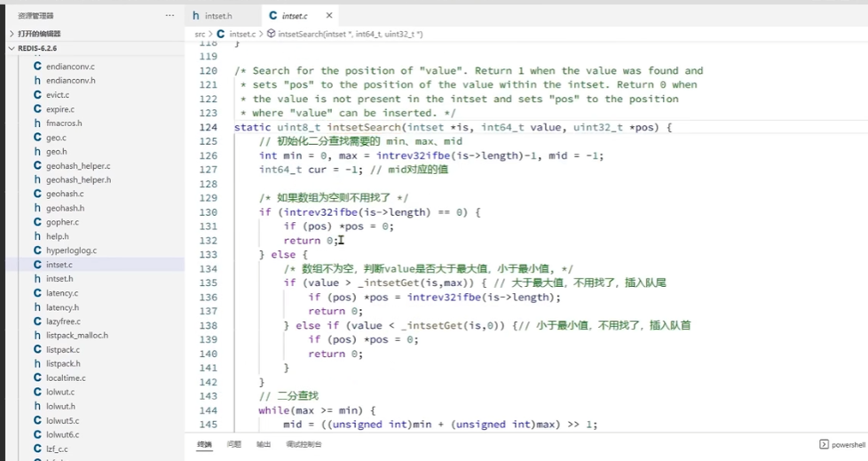Open expire.c from the explorer
This screenshot has width=868, height=461.
point(60,109)
